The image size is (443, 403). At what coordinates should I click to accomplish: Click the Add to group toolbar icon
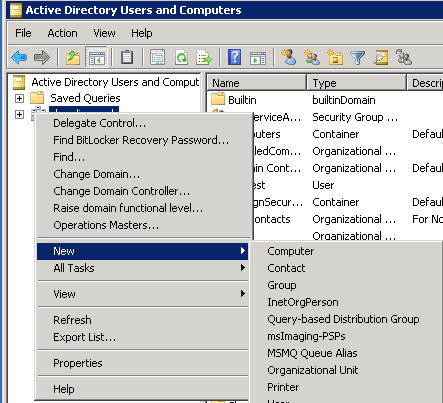(x=404, y=57)
